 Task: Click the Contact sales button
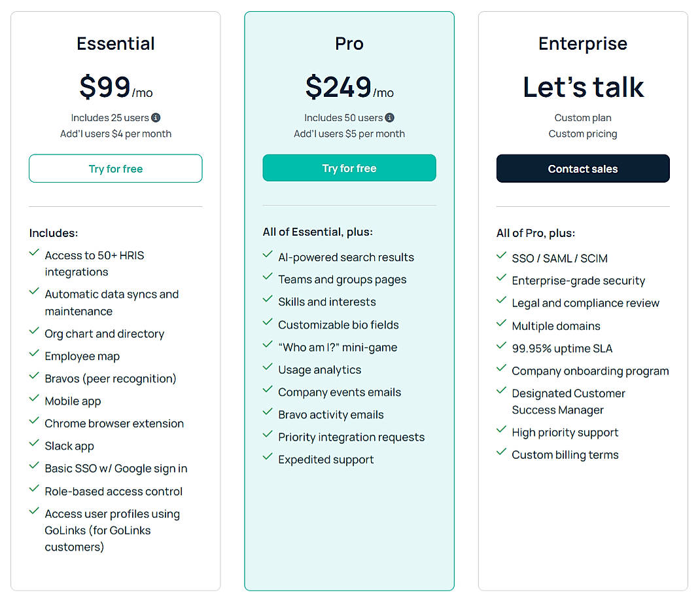coord(582,168)
